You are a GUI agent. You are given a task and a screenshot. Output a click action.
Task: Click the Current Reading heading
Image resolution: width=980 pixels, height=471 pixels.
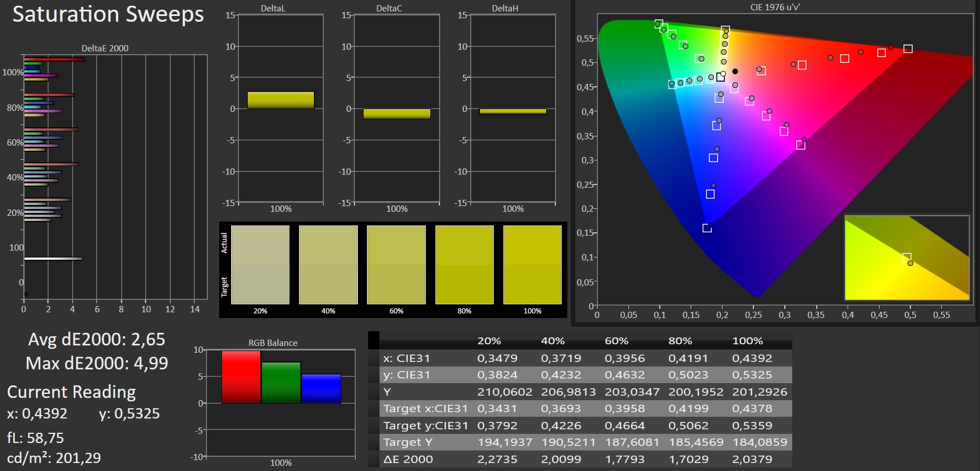coord(71,392)
